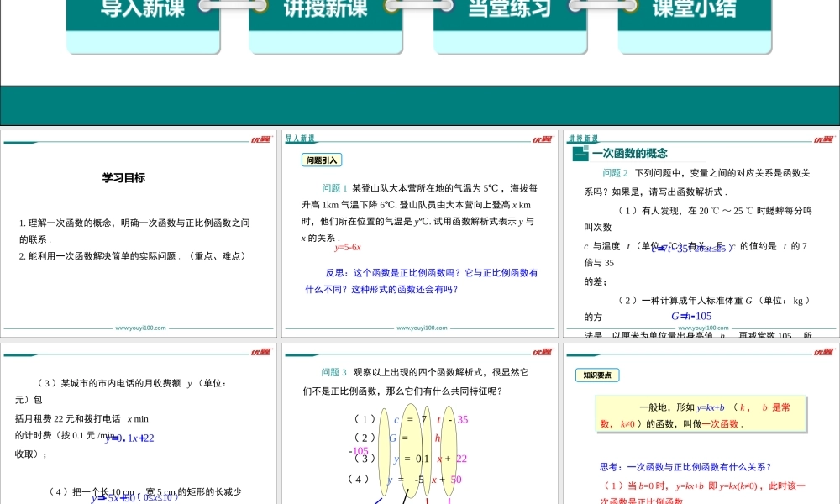
Task: Select the 问题 3 heading text
Action: click(x=333, y=372)
